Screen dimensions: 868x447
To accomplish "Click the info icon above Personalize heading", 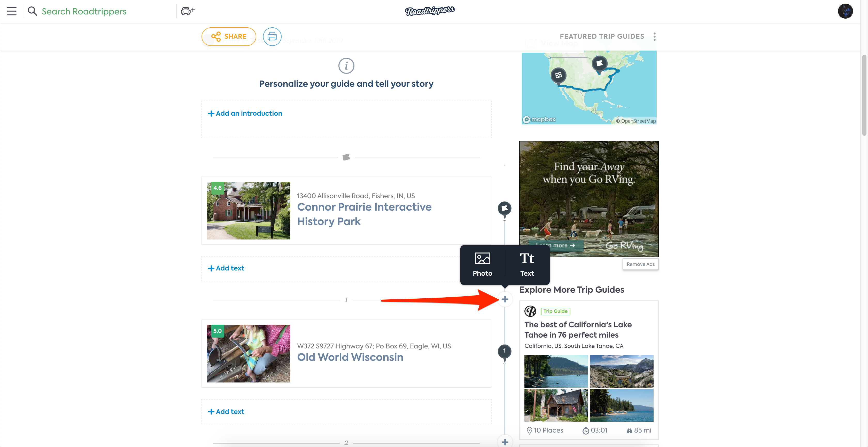I will (346, 66).
